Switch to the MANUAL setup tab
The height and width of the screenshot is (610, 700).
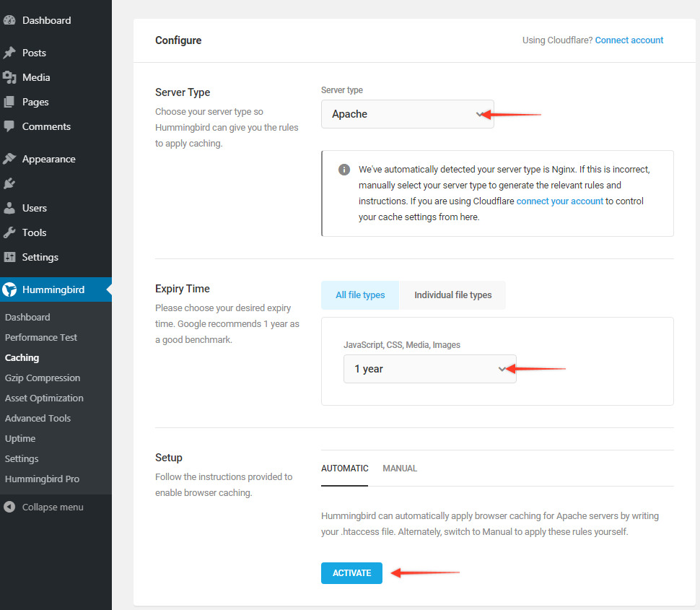[x=400, y=468]
